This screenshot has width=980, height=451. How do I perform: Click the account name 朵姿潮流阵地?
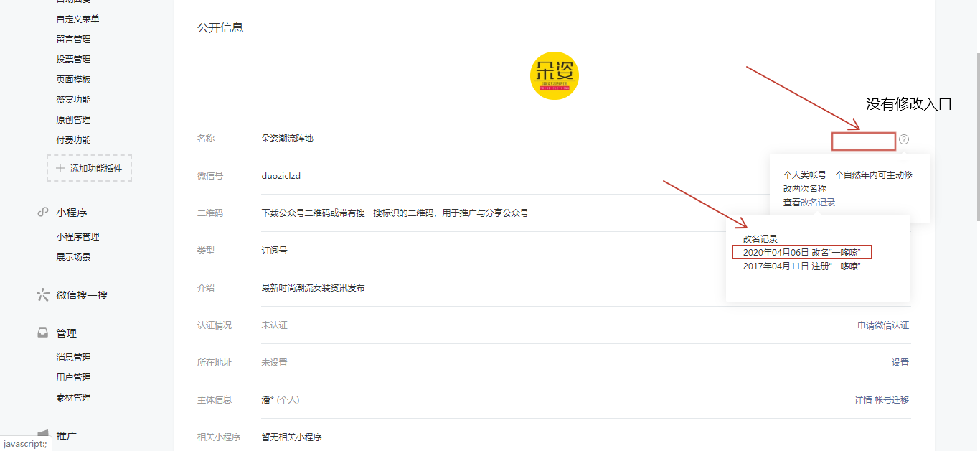point(287,139)
